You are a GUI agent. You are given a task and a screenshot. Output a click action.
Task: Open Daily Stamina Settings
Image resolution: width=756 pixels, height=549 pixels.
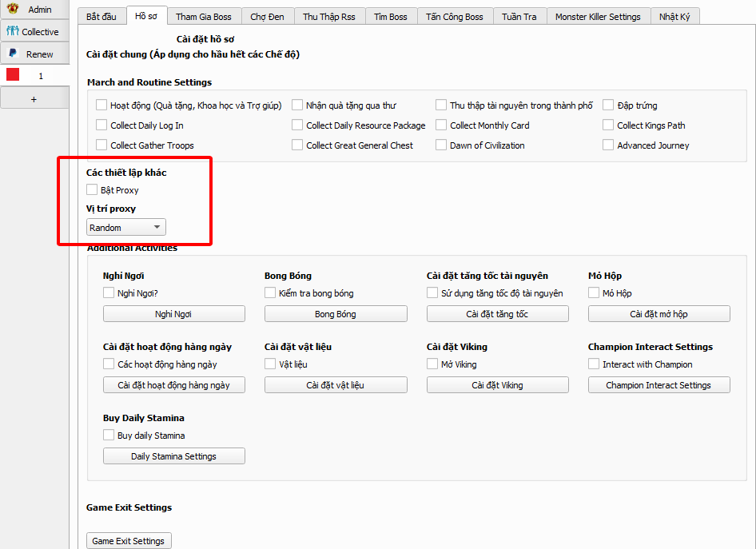click(173, 456)
